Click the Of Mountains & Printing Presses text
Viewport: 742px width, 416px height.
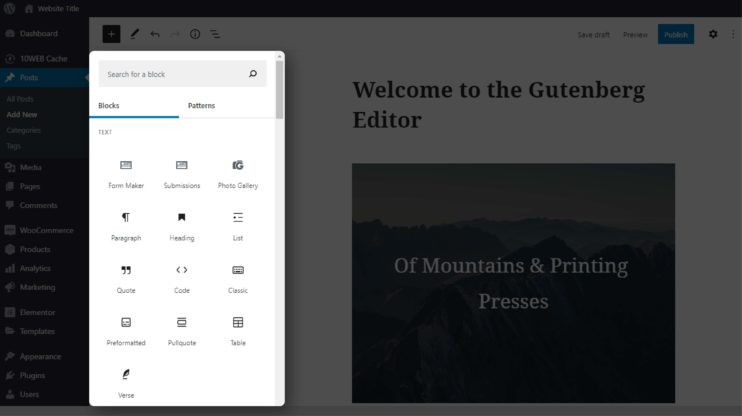(x=511, y=283)
